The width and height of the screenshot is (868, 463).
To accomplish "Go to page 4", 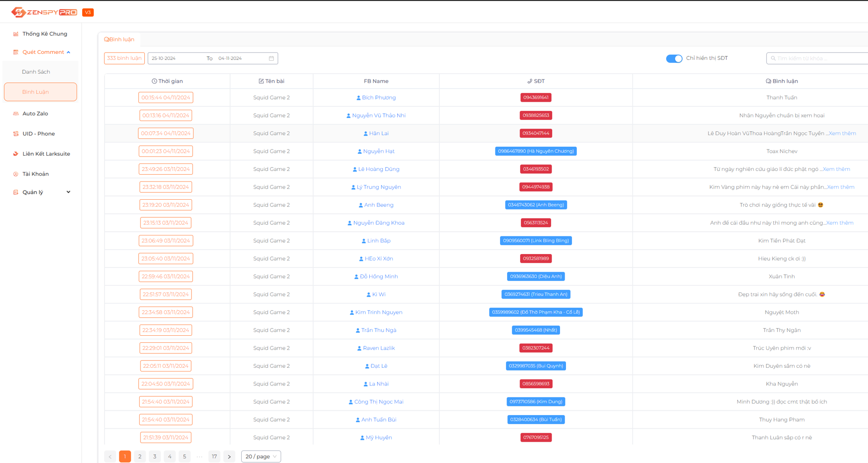I will (169, 456).
